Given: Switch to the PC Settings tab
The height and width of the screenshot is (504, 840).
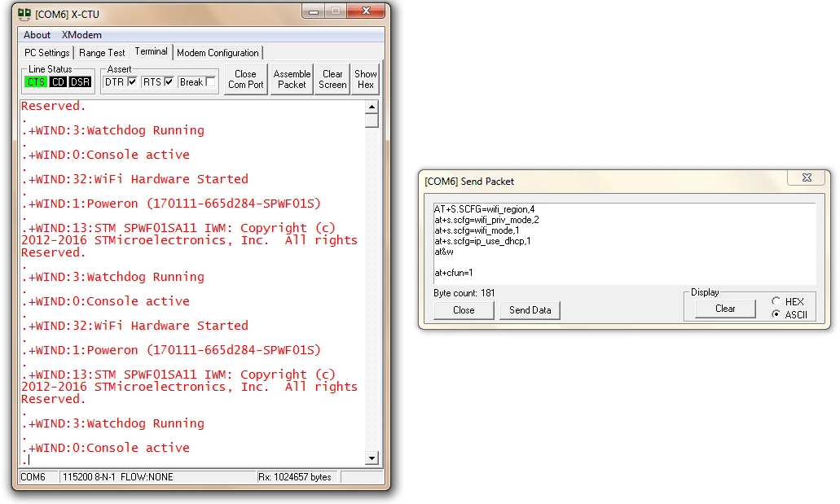Looking at the screenshot, I should pos(46,52).
